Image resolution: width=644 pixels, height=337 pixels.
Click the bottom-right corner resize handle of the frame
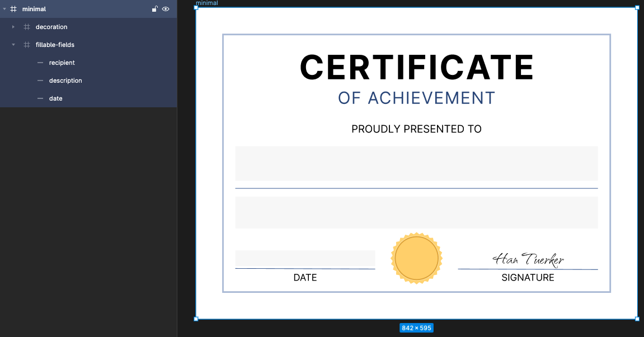click(637, 319)
